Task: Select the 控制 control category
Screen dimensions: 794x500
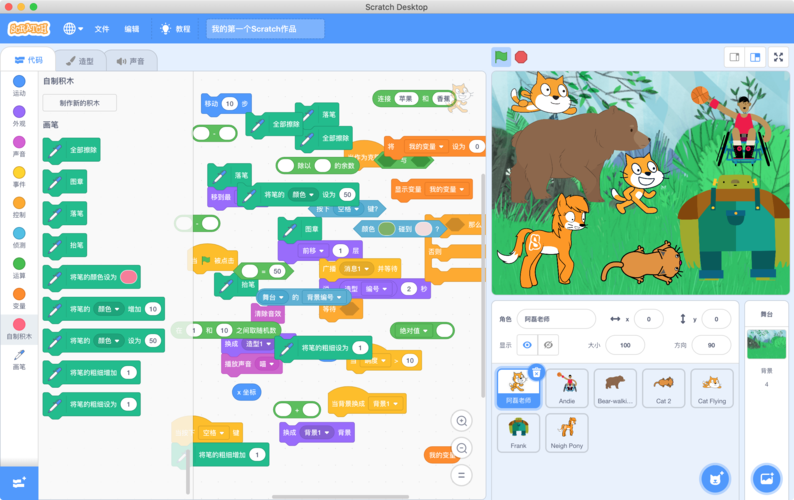Action: point(19,207)
